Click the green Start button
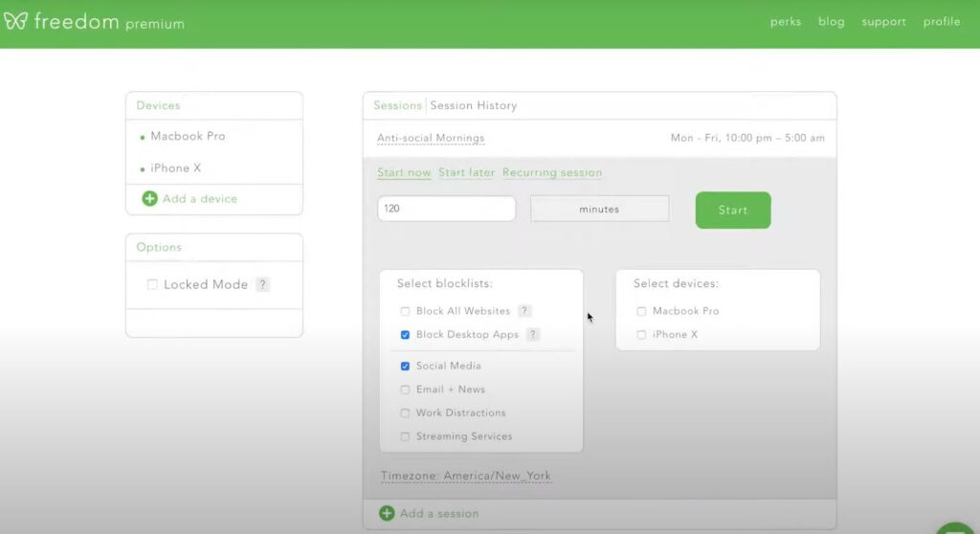This screenshot has height=534, width=980. click(x=733, y=211)
